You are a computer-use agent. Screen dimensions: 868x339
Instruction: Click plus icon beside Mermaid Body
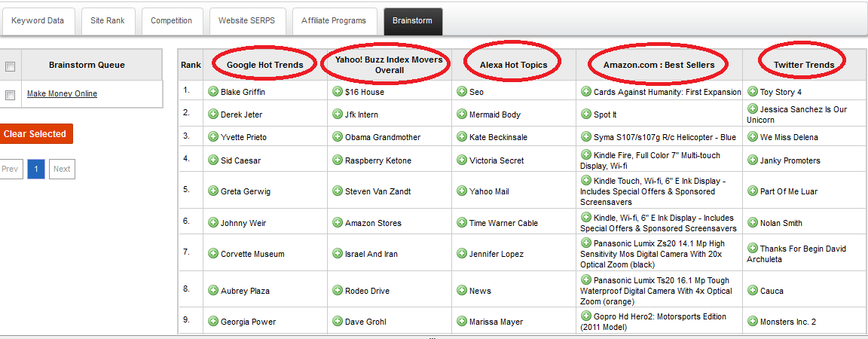click(x=462, y=114)
